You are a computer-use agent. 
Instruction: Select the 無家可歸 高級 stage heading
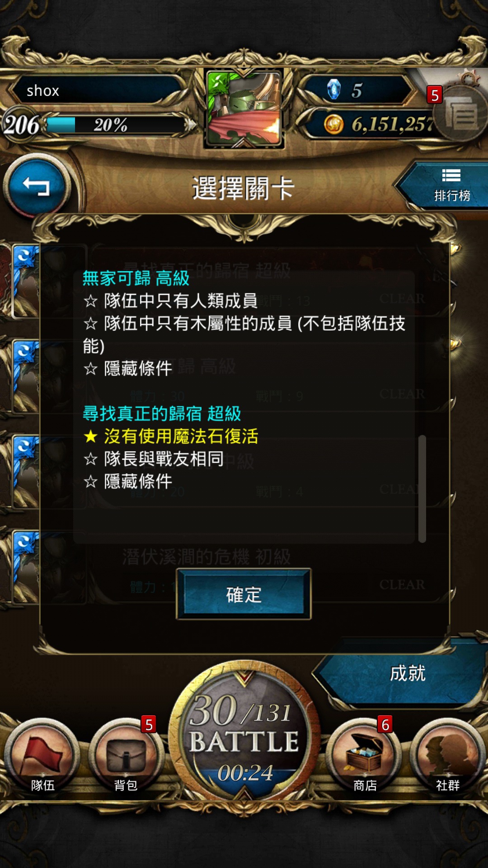[x=136, y=278]
